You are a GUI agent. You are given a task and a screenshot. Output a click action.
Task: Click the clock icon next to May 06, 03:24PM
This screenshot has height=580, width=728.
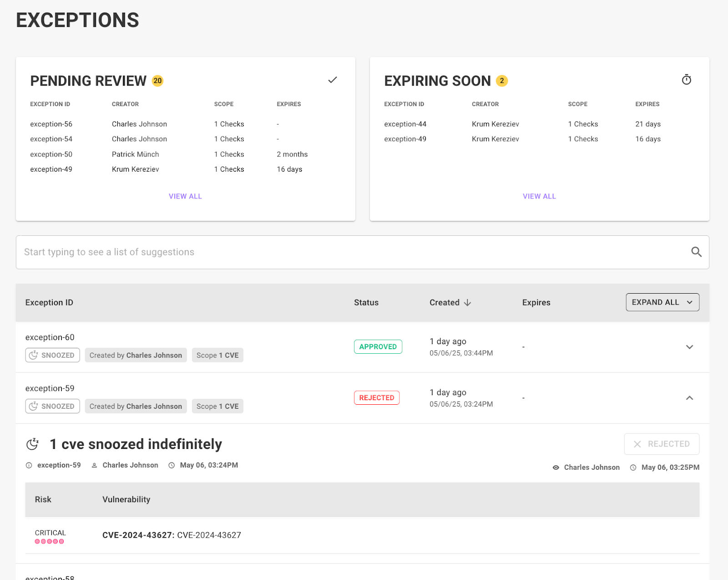(x=172, y=465)
